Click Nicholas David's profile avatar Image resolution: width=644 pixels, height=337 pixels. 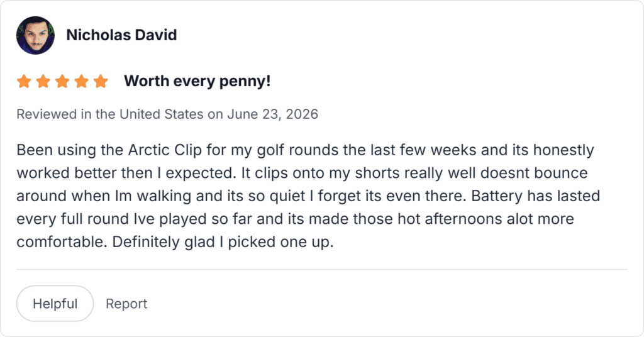point(35,35)
